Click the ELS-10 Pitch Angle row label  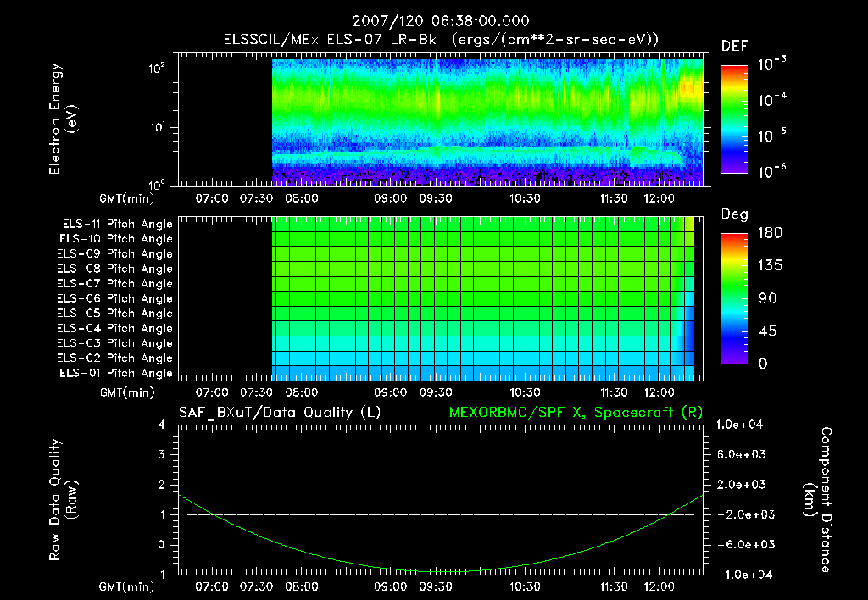click(116, 239)
